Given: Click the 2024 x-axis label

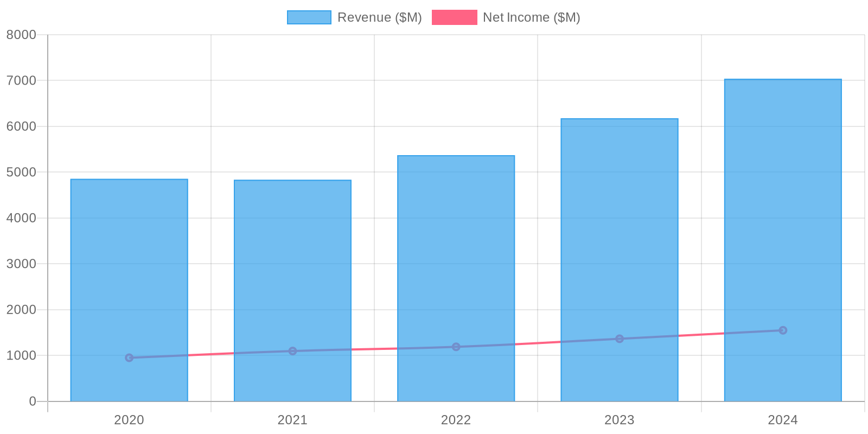Looking at the screenshot, I should point(783,420).
